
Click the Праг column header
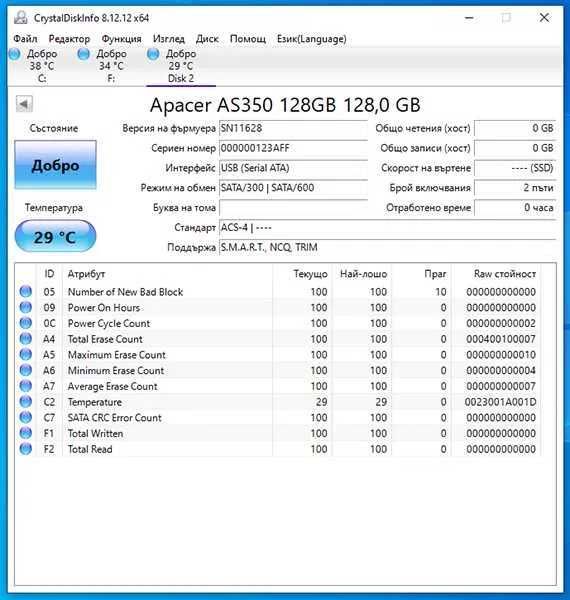[421, 274]
